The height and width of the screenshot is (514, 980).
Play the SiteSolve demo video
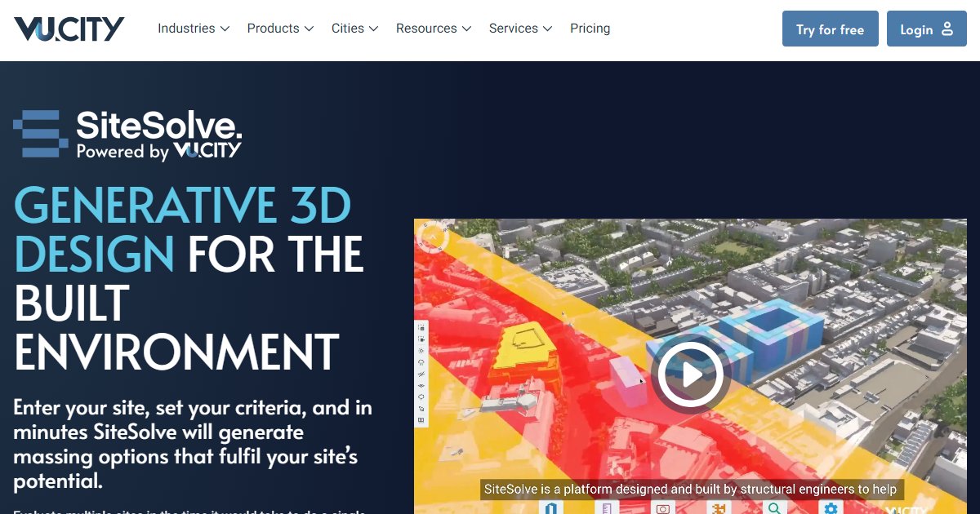click(x=691, y=374)
